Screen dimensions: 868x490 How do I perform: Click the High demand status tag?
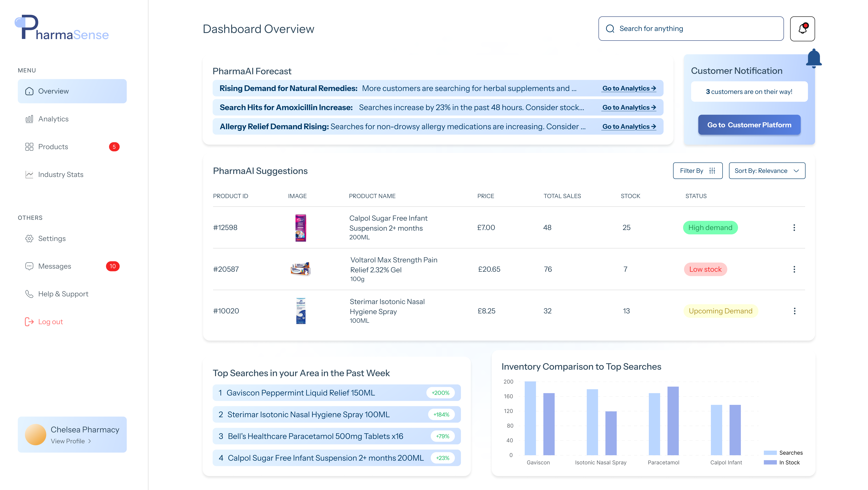pyautogui.click(x=710, y=228)
